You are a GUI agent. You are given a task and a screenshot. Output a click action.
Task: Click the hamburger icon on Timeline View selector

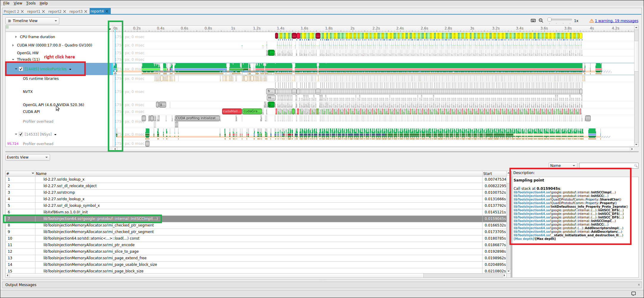pos(10,21)
